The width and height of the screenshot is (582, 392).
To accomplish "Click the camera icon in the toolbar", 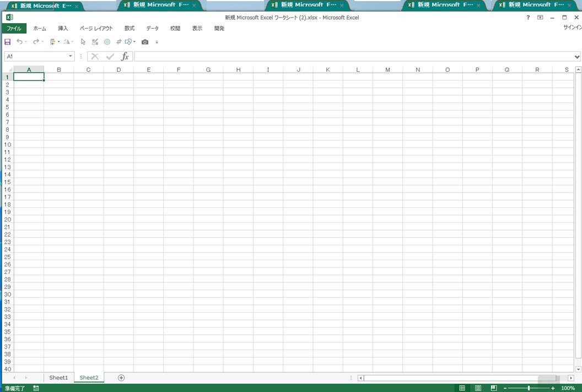I will [145, 42].
